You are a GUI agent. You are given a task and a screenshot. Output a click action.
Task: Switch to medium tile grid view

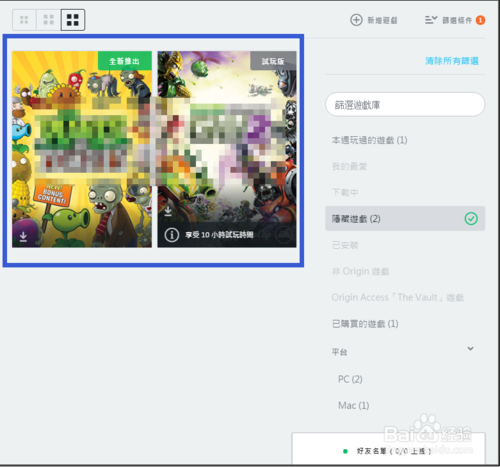(49, 20)
